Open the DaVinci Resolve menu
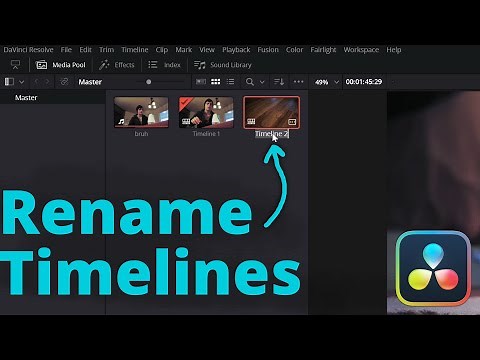Image resolution: width=480 pixels, height=360 pixels. [x=28, y=50]
